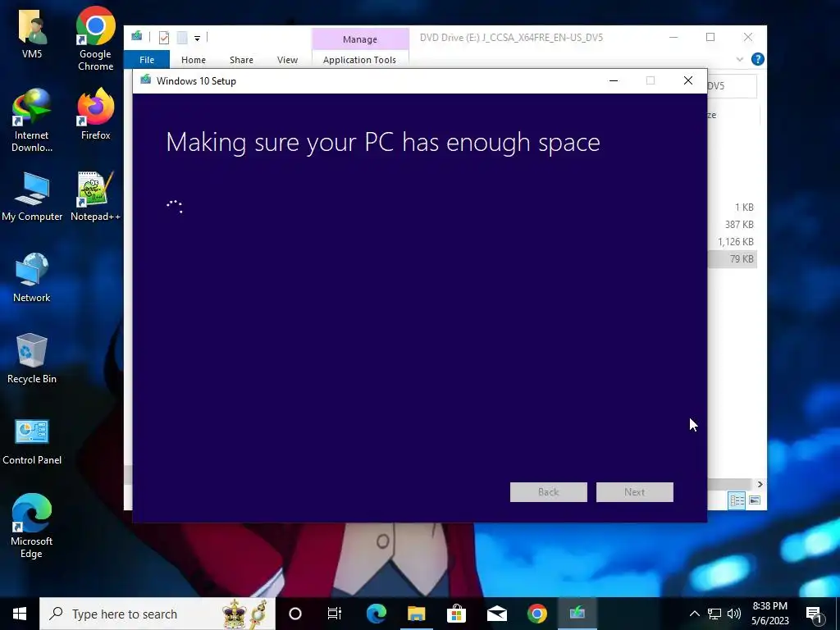Select the Manage contextual tab
Image resolution: width=840 pixels, height=630 pixels.
click(x=360, y=39)
